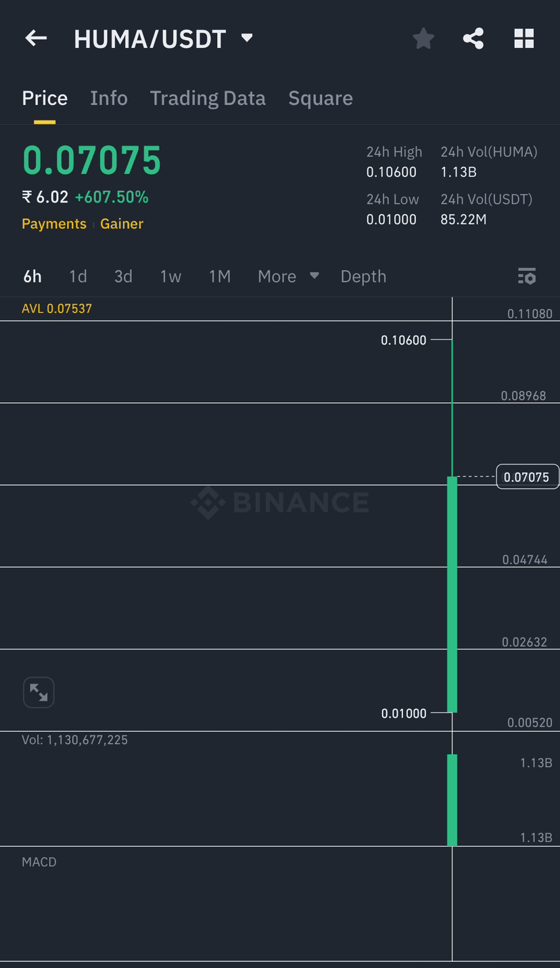The image size is (560, 968).
Task: Open the More intervals dropdown
Action: click(287, 276)
